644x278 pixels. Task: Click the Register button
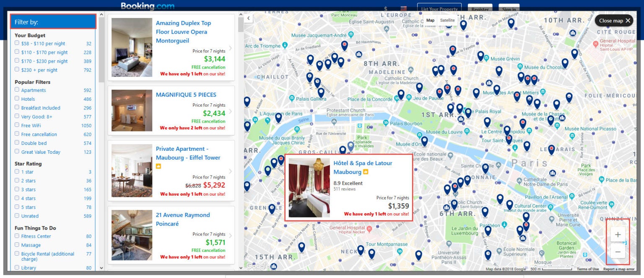click(480, 9)
